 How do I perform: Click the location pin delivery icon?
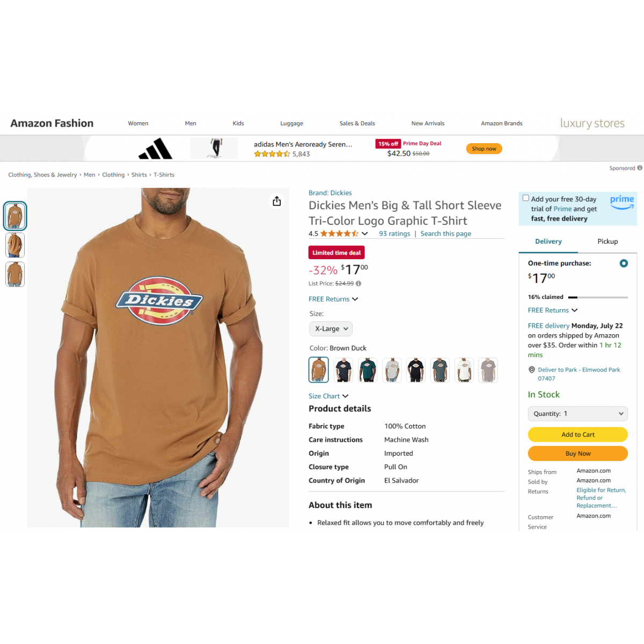[x=532, y=370]
